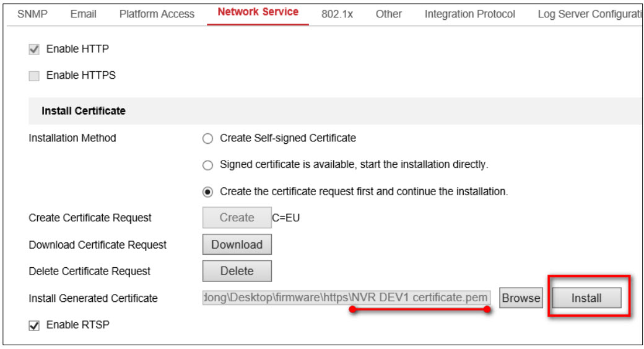Go to the Log Server Configuration tab
The image size is (644, 349).
588,14
